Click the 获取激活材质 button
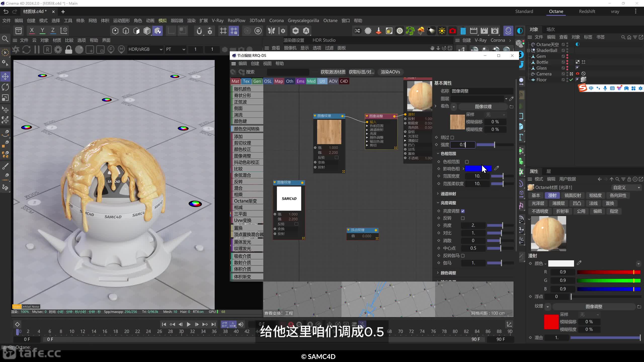Image resolution: width=644 pixels, height=362 pixels. 333,72
